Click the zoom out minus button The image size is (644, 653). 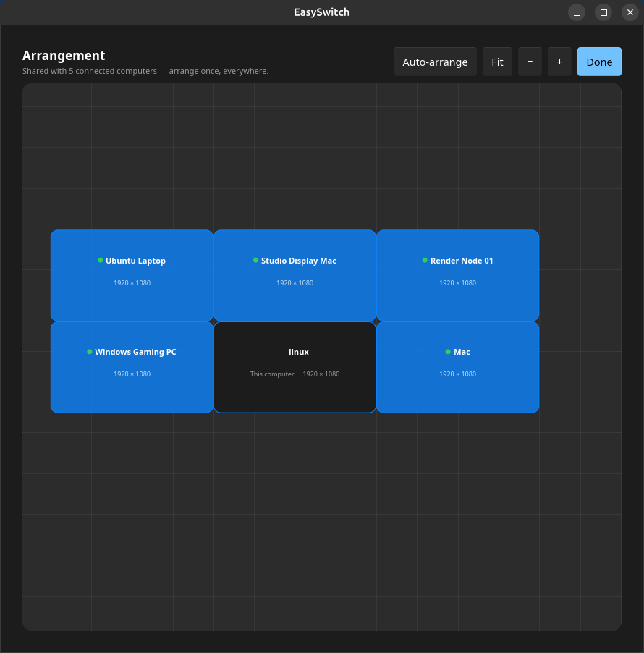point(530,62)
